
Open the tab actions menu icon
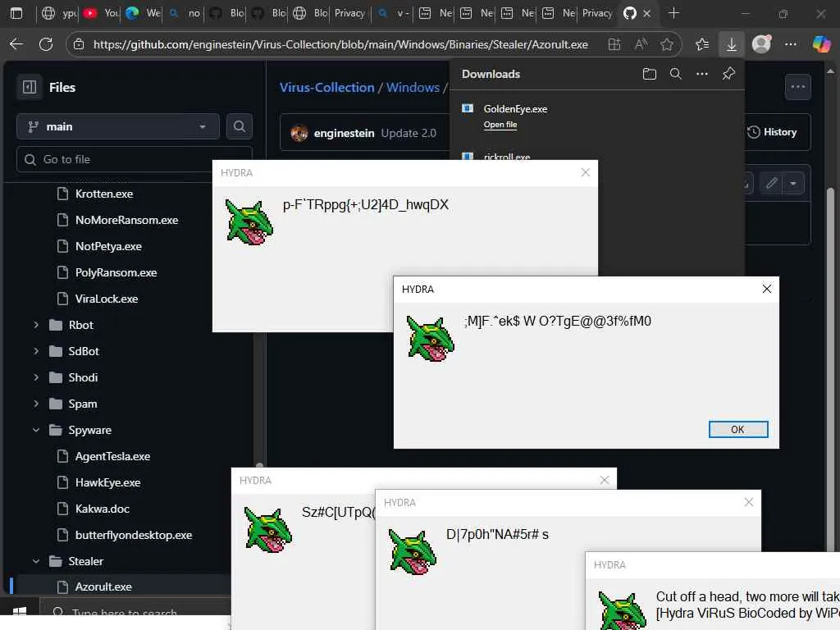(16, 13)
